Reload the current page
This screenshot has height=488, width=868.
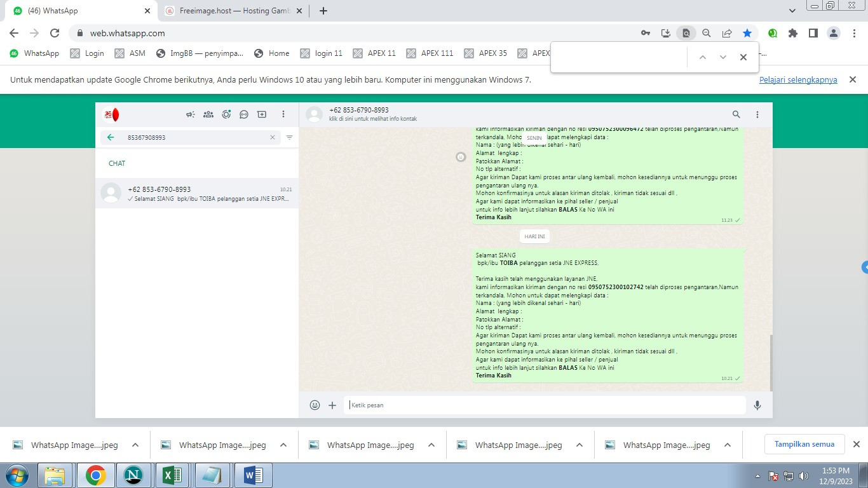coord(55,33)
